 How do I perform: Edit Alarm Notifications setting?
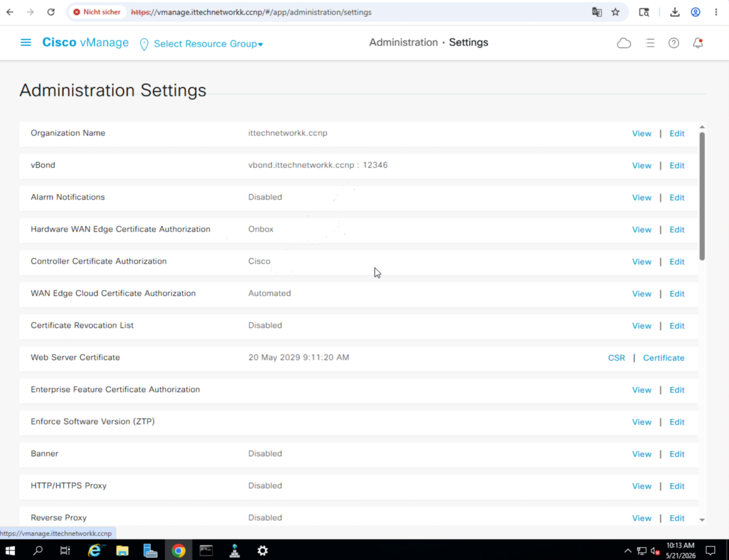click(x=677, y=198)
